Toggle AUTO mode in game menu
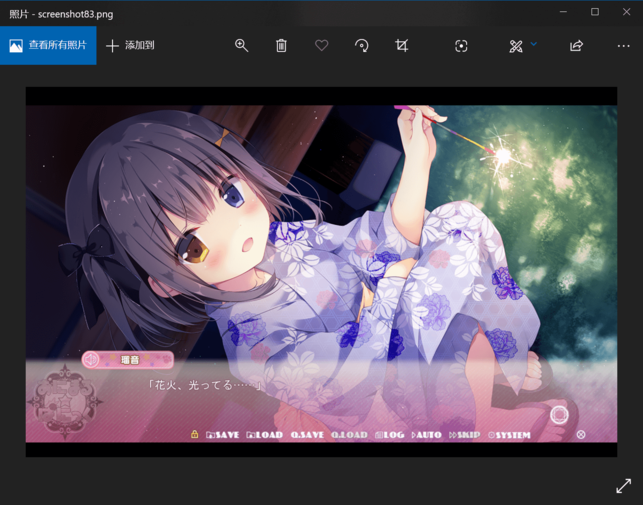Image resolution: width=643 pixels, height=505 pixels. [x=426, y=435]
